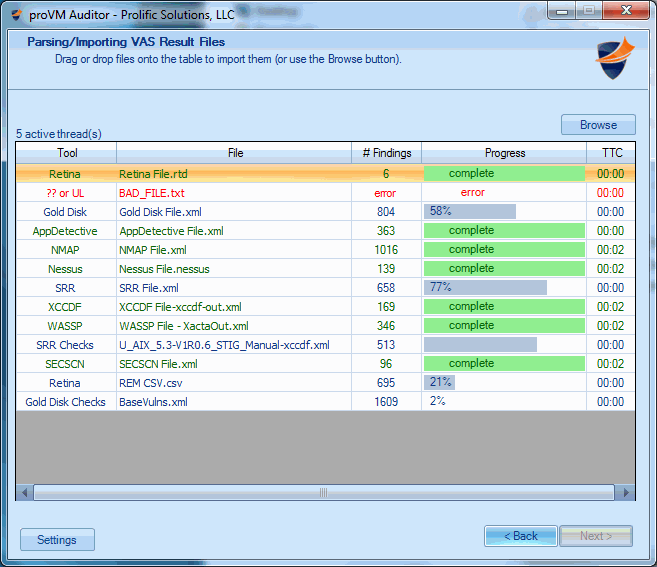Click complete bar for Retina File.rtd
The width and height of the screenshot is (657, 567).
point(504,173)
